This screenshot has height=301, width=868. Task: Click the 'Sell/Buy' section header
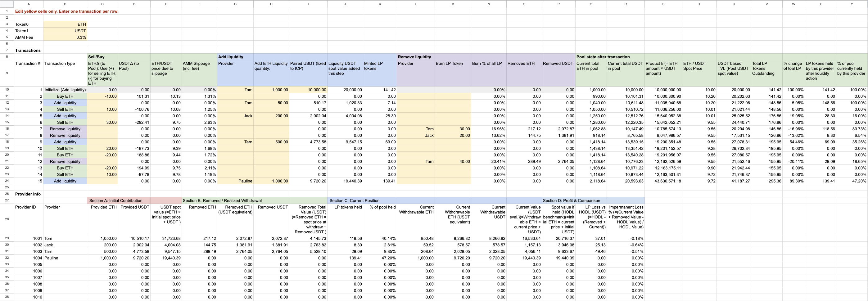102,57
